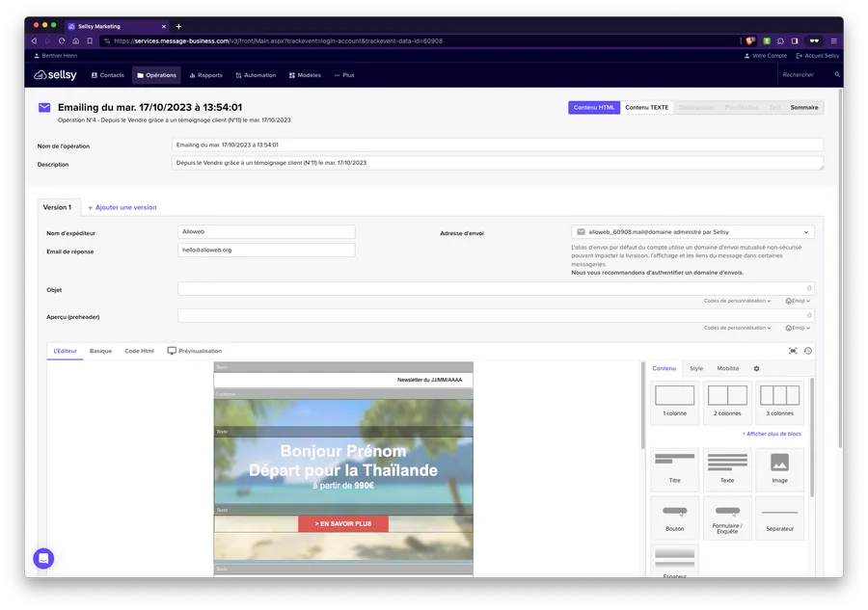Switch to the Mobilité panel tab
This screenshot has width=868, height=610.
728,368
